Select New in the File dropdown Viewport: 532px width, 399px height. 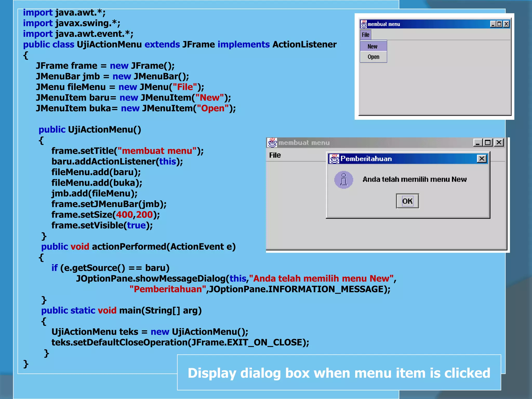coord(374,46)
